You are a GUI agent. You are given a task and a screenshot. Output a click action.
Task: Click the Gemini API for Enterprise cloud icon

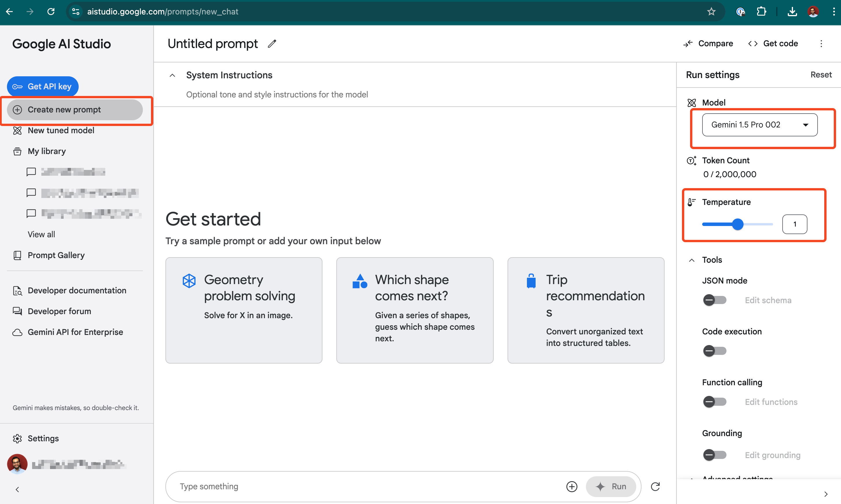pyautogui.click(x=17, y=332)
